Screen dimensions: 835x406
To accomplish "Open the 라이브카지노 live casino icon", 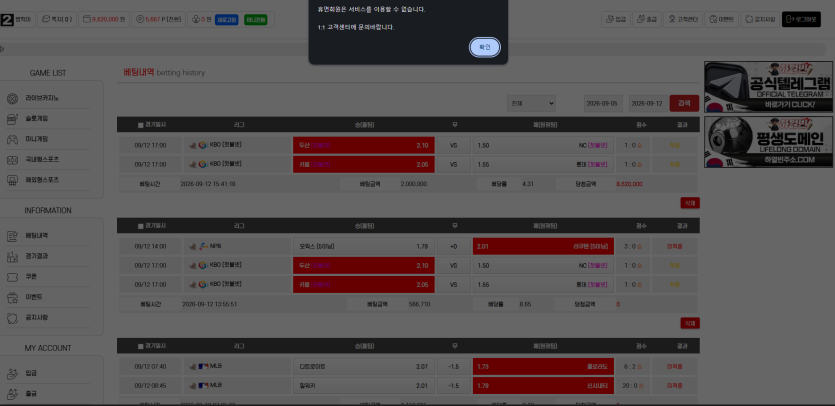I will coord(12,99).
